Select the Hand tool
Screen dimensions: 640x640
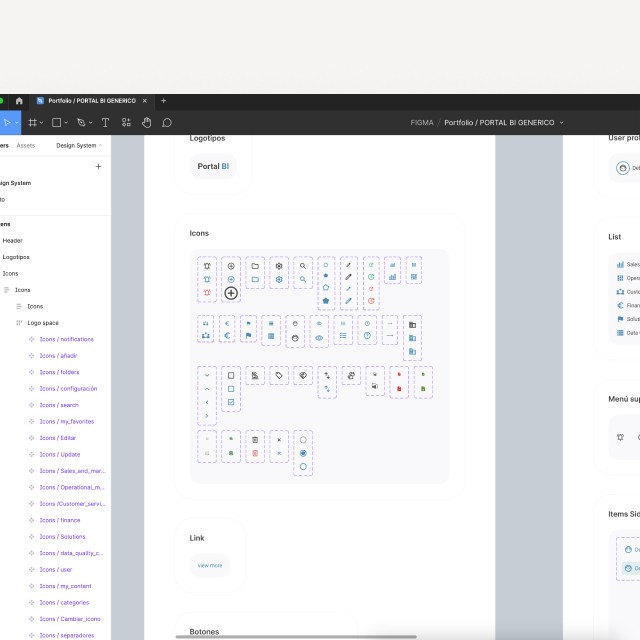pos(147,122)
